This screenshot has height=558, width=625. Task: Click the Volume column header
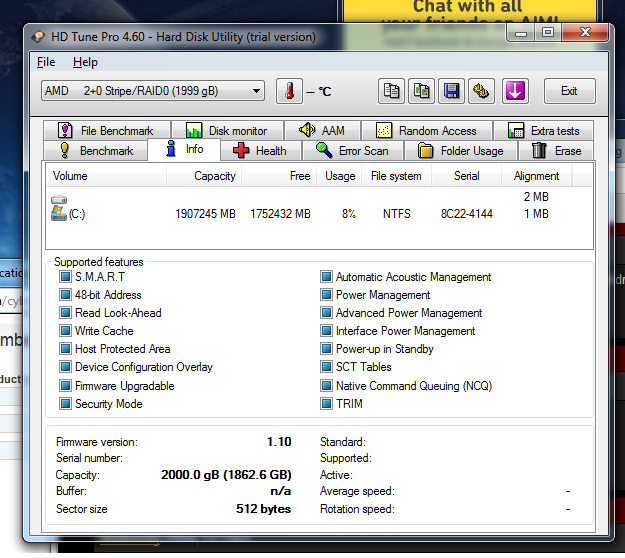click(x=106, y=176)
